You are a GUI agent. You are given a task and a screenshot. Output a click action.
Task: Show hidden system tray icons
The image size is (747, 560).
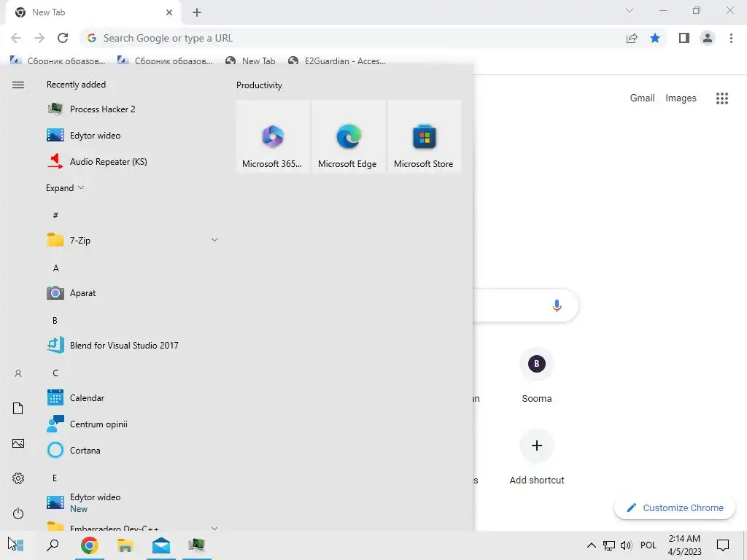click(591, 545)
